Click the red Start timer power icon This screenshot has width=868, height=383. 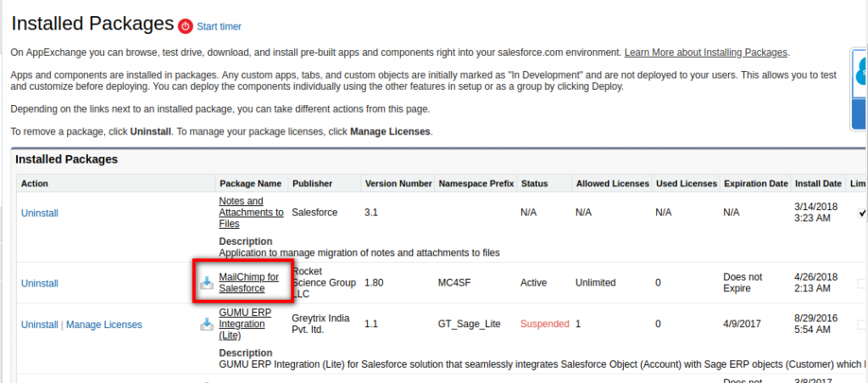[x=186, y=25]
